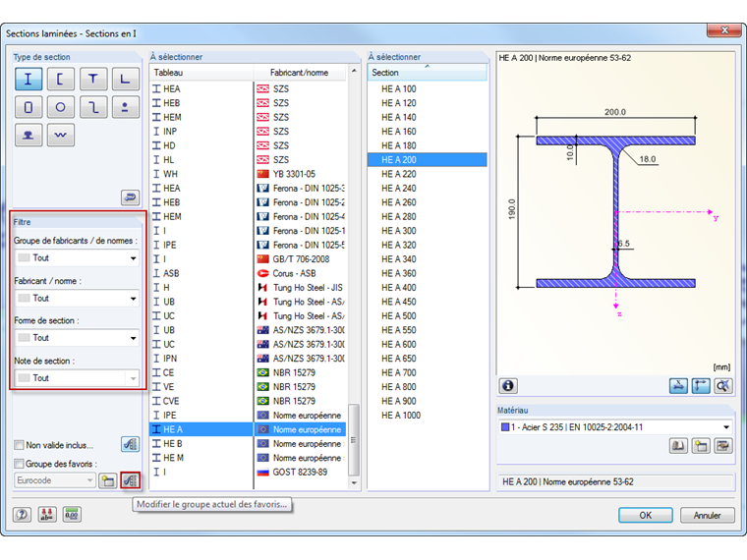The height and width of the screenshot is (560, 747).
Task: Select the 'ASB' Corus - ASB row
Action: point(249,273)
